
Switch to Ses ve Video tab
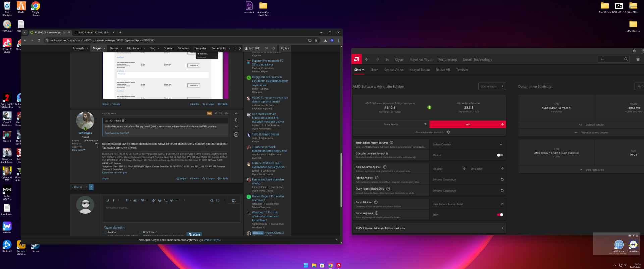click(x=394, y=70)
